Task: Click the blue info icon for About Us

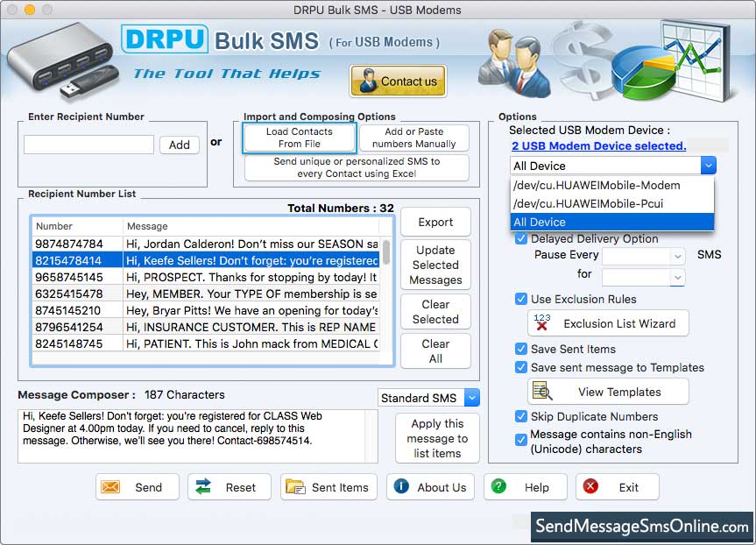Action: [x=401, y=486]
